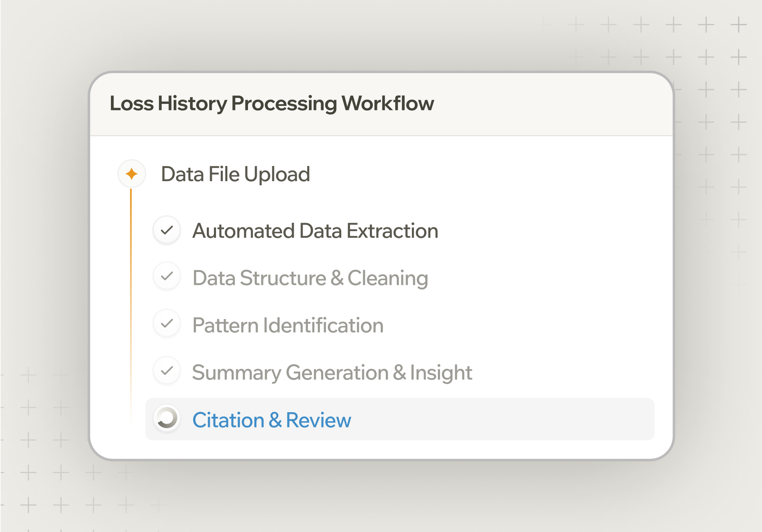This screenshot has height=532, width=762.
Task: Click the loading spinner beside Citation & Review
Action: pos(167,419)
